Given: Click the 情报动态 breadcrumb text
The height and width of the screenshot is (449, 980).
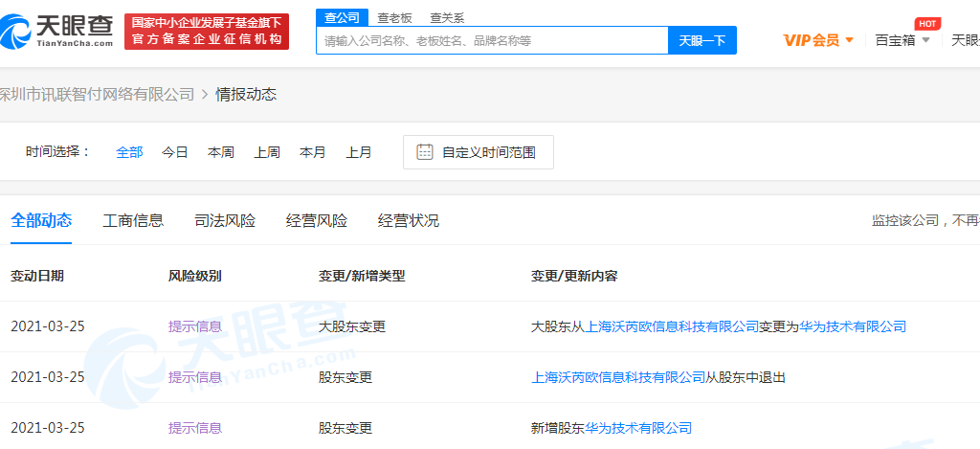Looking at the screenshot, I should tap(246, 95).
